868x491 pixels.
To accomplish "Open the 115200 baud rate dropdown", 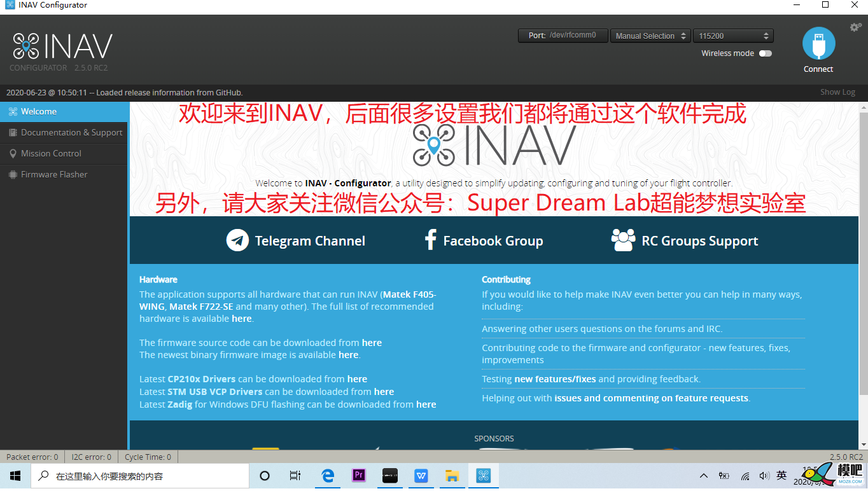I will click(x=733, y=36).
